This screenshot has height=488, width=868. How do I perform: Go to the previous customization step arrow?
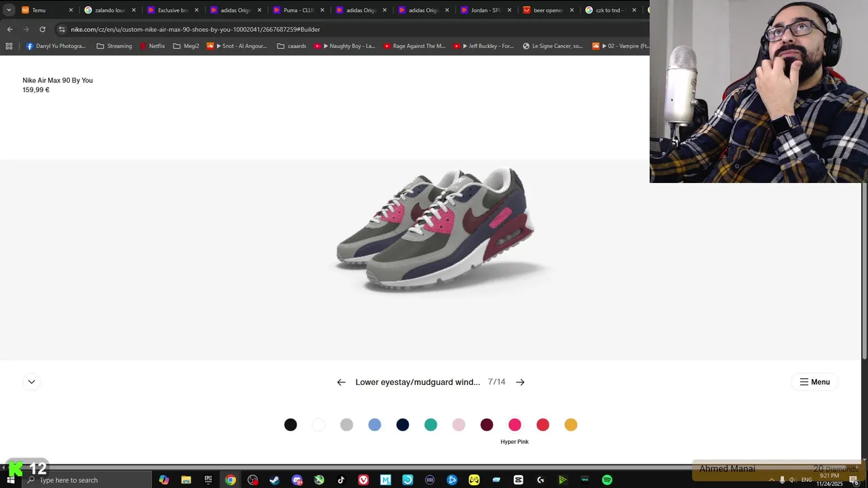click(341, 382)
